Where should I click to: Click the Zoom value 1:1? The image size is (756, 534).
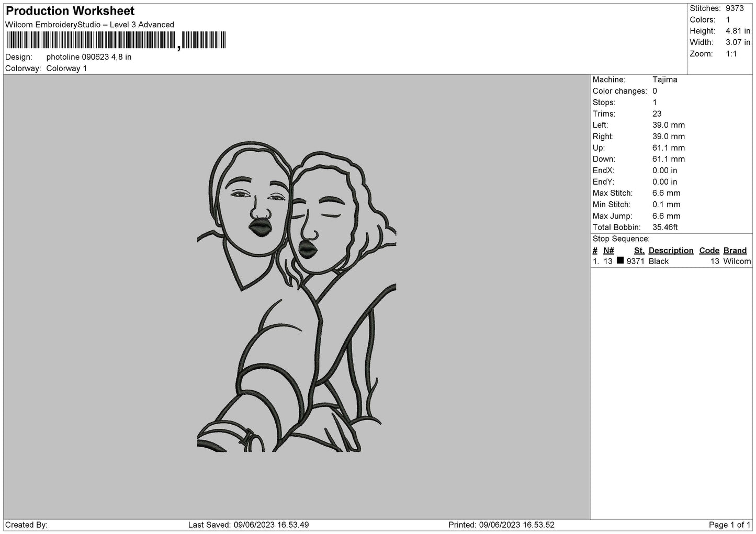(731, 54)
